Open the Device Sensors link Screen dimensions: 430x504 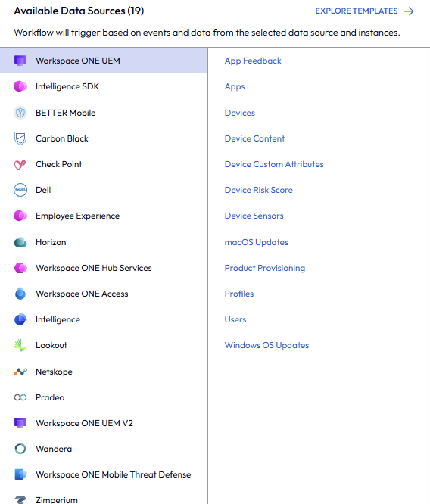254,216
